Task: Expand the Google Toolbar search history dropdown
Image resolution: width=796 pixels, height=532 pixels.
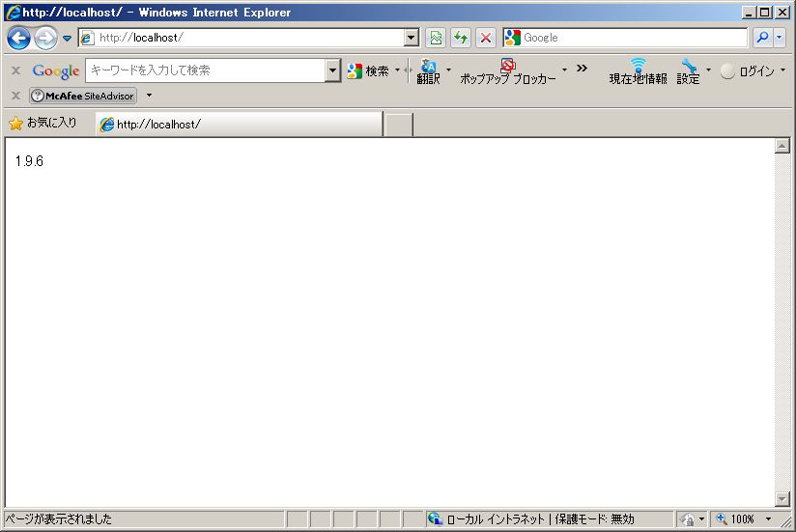Action: point(332,70)
